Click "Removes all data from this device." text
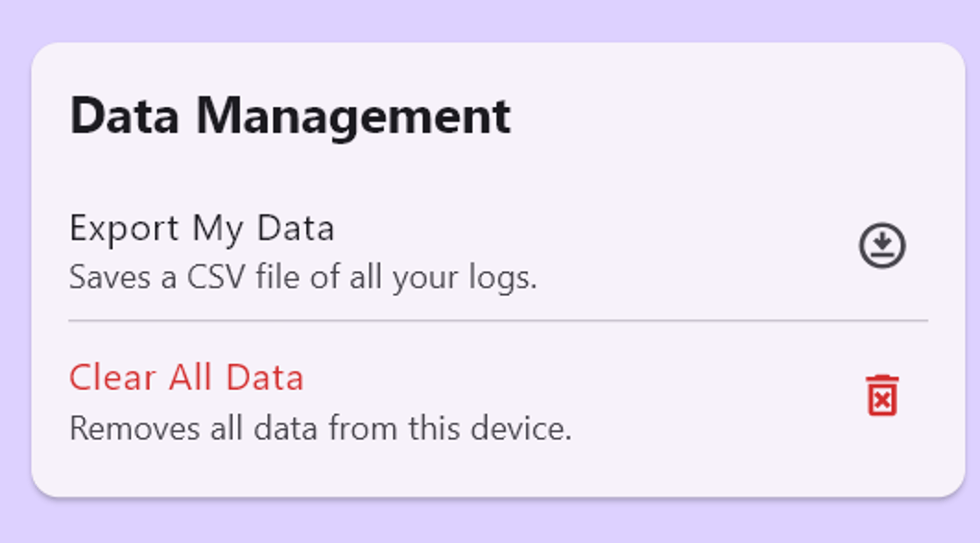This screenshot has width=980, height=543. (x=320, y=428)
